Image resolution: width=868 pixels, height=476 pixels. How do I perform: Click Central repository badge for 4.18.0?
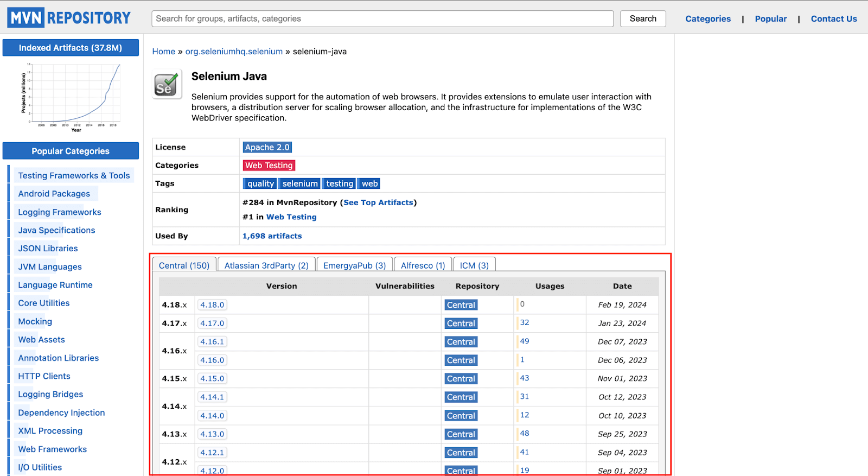click(461, 305)
